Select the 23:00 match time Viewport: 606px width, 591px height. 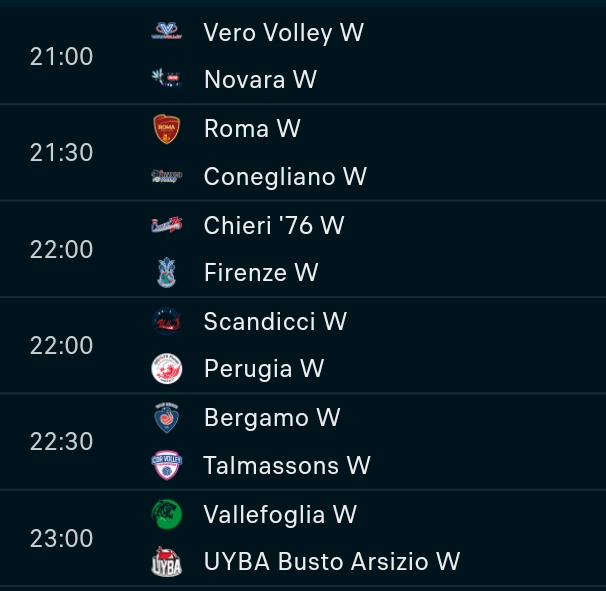61,539
